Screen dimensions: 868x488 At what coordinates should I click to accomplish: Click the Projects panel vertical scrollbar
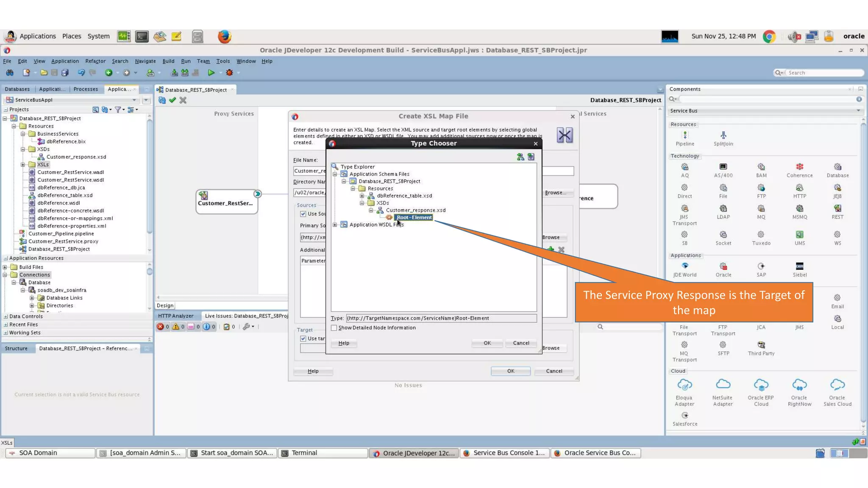point(150,177)
